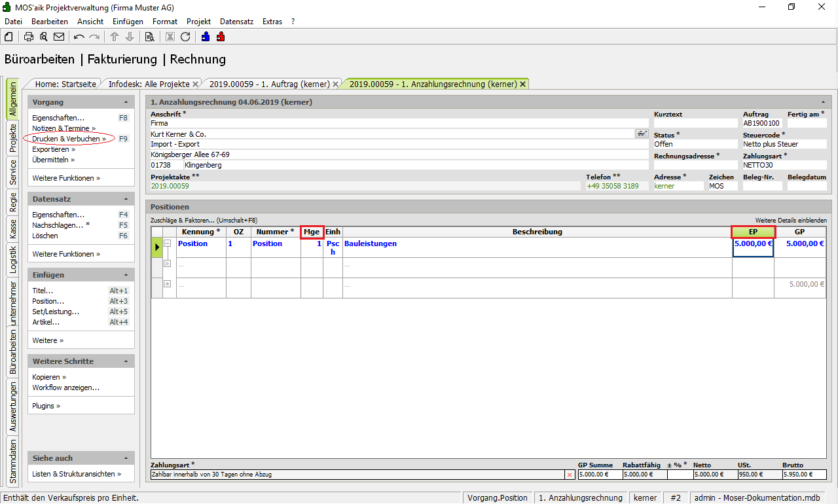Click the new document icon
The height and width of the screenshot is (504, 838).
[9, 37]
